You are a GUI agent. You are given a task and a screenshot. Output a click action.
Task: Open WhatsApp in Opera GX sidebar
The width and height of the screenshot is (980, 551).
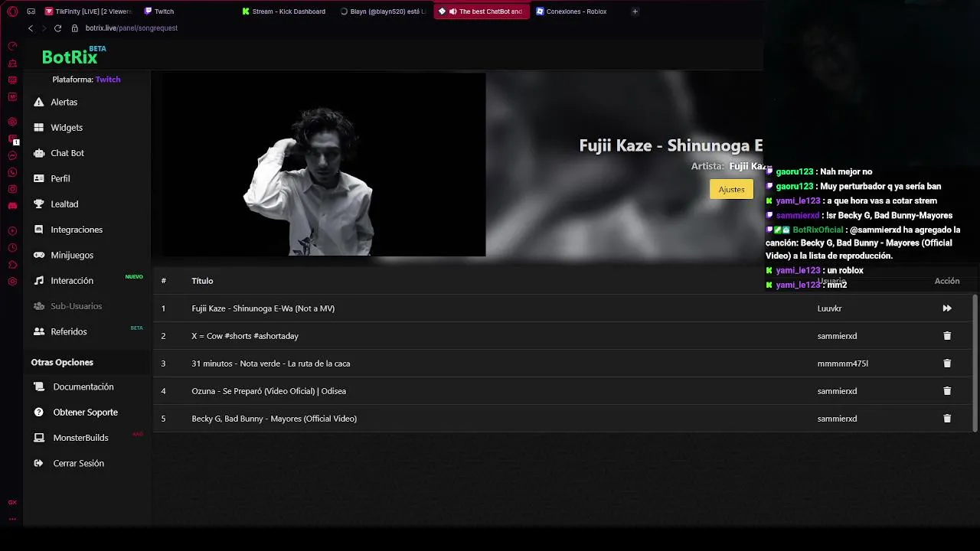click(x=12, y=172)
